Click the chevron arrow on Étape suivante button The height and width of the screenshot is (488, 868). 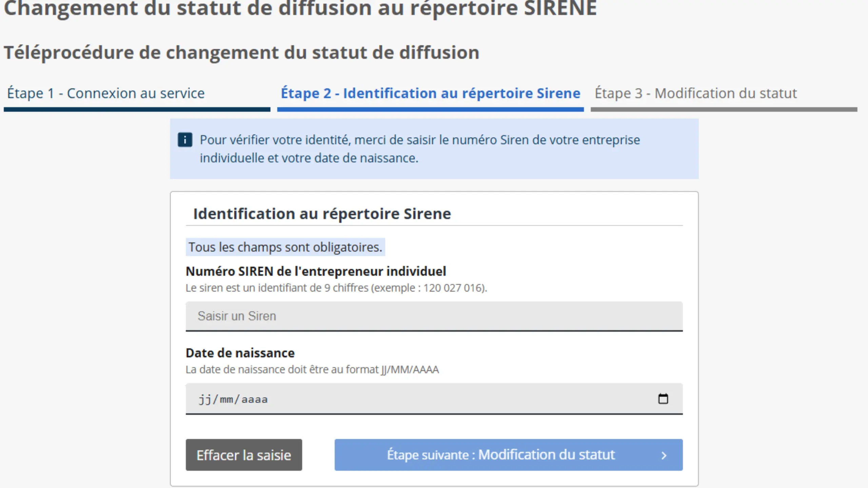coord(664,455)
